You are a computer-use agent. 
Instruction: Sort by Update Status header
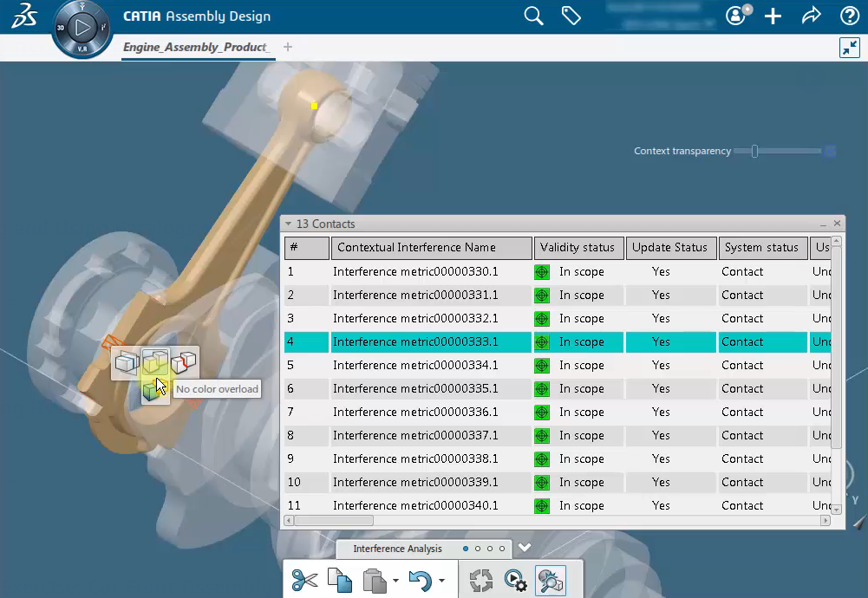pyautogui.click(x=671, y=248)
